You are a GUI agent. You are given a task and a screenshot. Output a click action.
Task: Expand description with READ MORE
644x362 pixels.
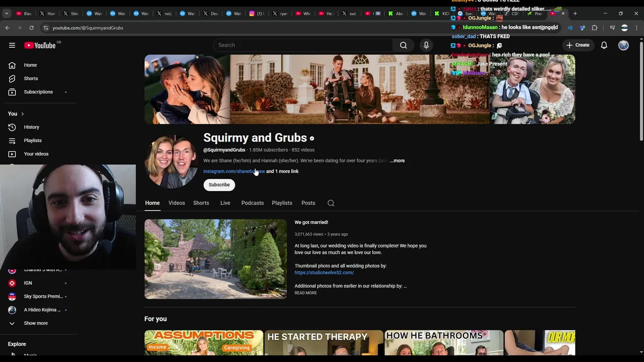305,293
